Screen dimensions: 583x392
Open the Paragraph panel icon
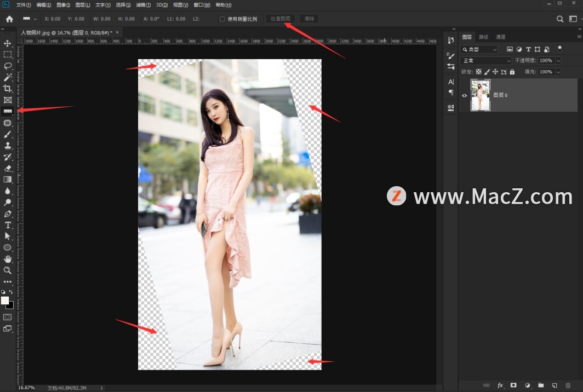pos(450,92)
